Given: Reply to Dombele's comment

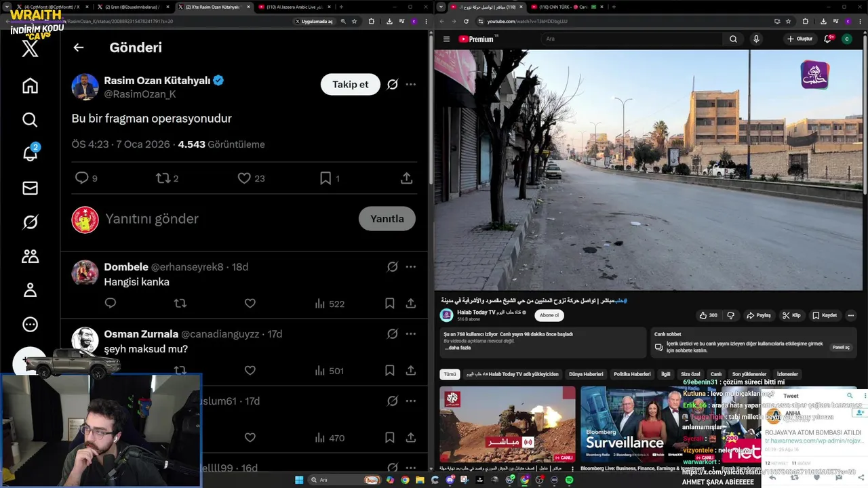Looking at the screenshot, I should pos(111,304).
